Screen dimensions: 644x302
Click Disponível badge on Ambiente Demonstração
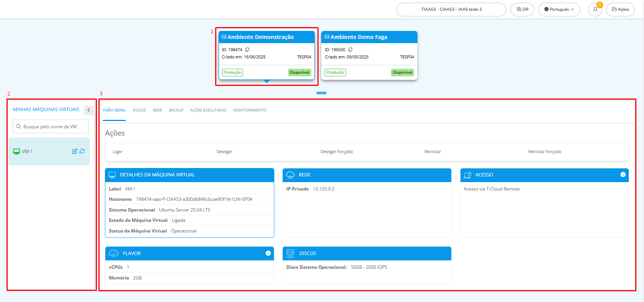[299, 73]
